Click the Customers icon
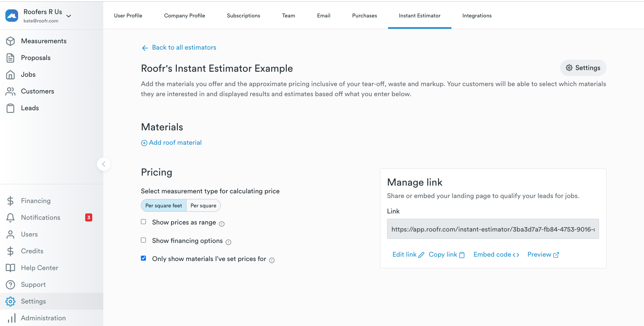644x326 pixels. [x=11, y=91]
